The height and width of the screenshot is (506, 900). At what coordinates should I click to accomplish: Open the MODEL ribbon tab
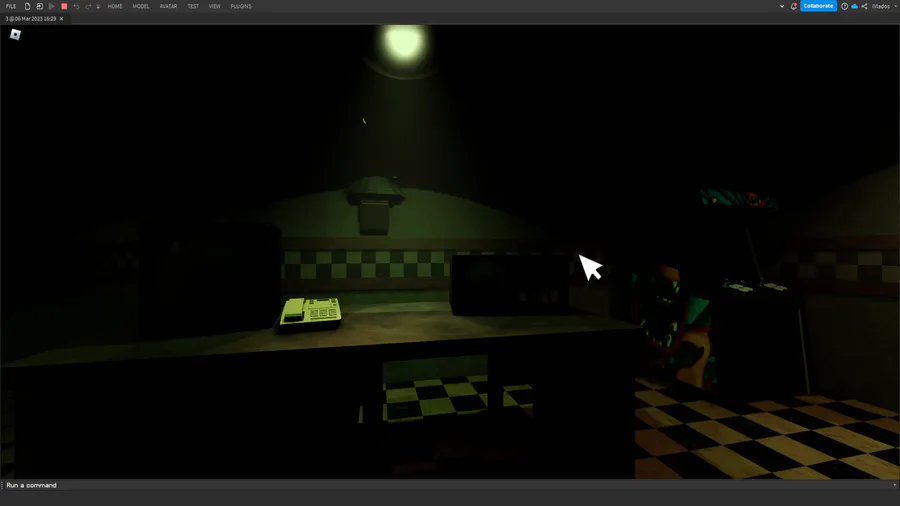tap(141, 6)
